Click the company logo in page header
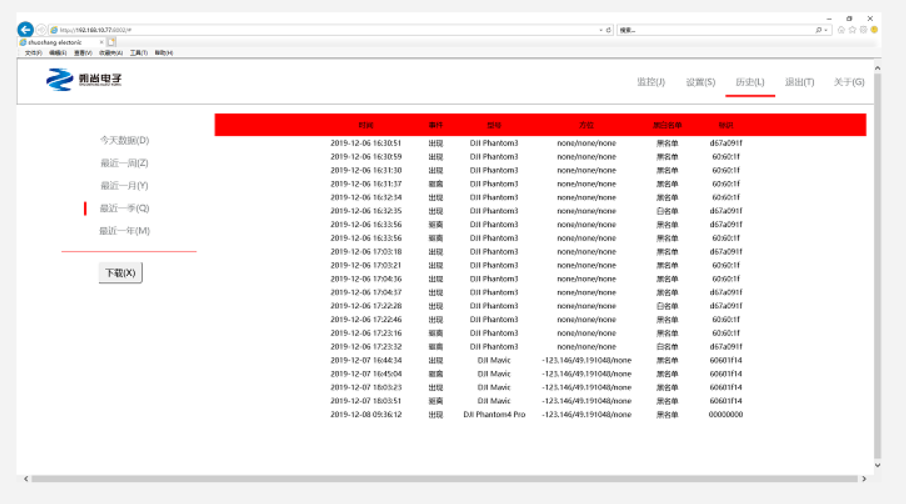 pyautogui.click(x=84, y=79)
